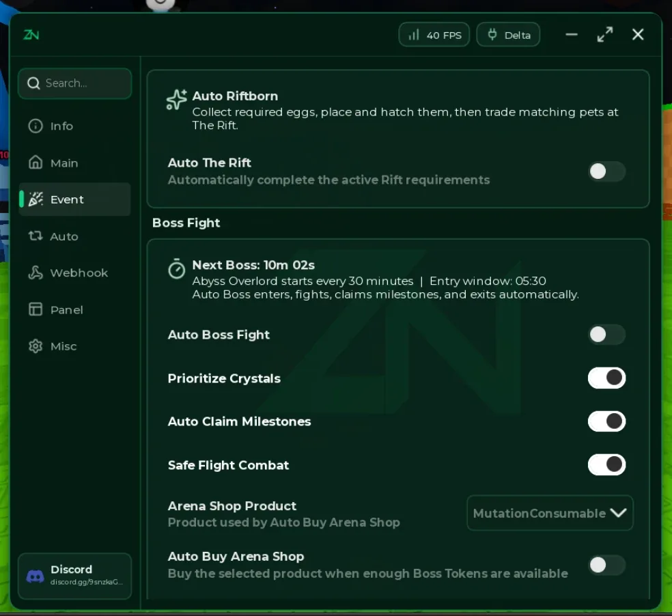
Task: Switch off Safe Flight Combat
Action: coord(606,464)
